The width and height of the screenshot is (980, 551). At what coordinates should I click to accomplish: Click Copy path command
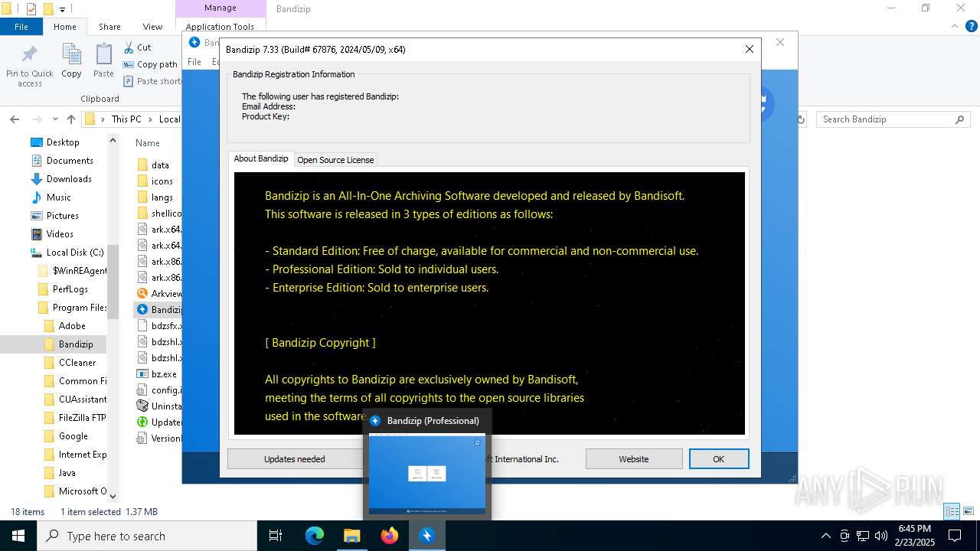[150, 64]
